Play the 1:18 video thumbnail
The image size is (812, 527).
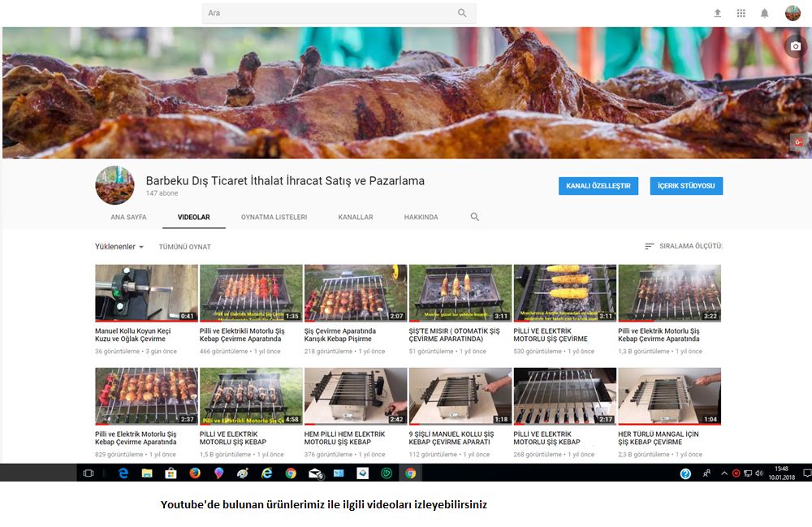click(460, 396)
